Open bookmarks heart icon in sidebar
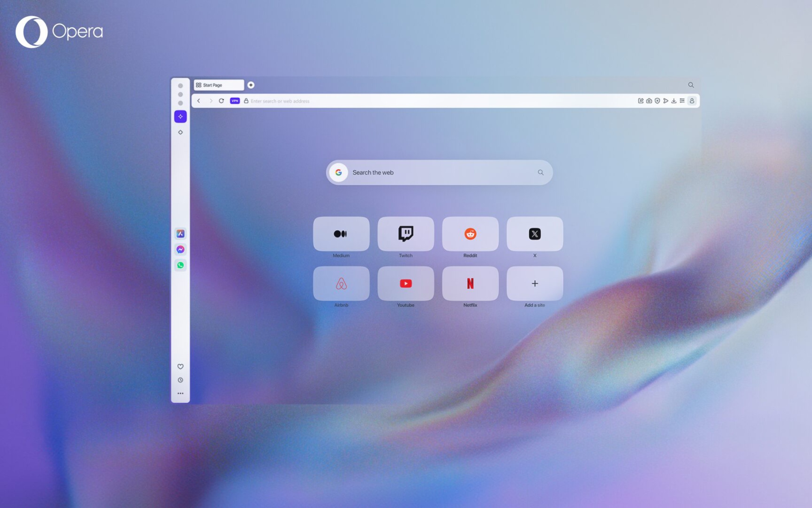 [x=180, y=367]
